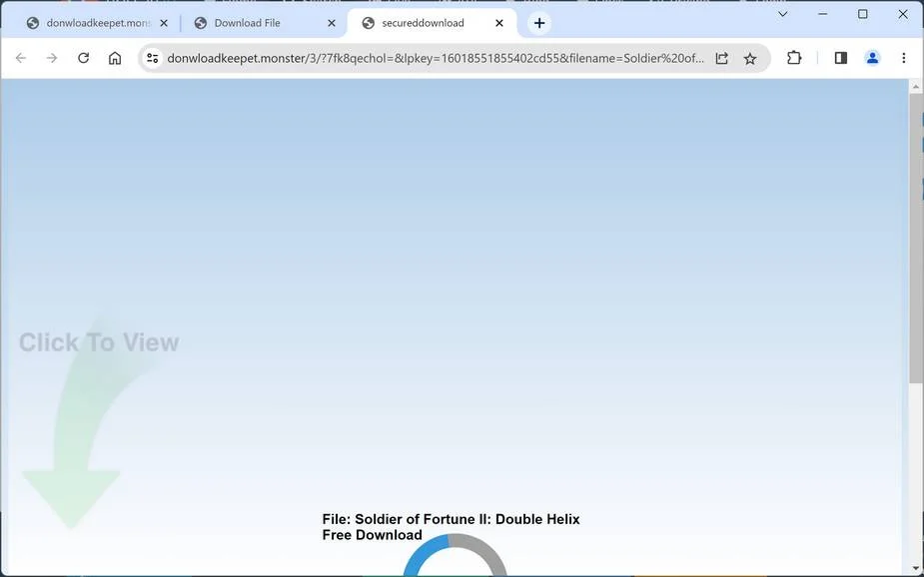Open a new tab with plus button
Viewport: 924px width, 577px height.
point(539,23)
